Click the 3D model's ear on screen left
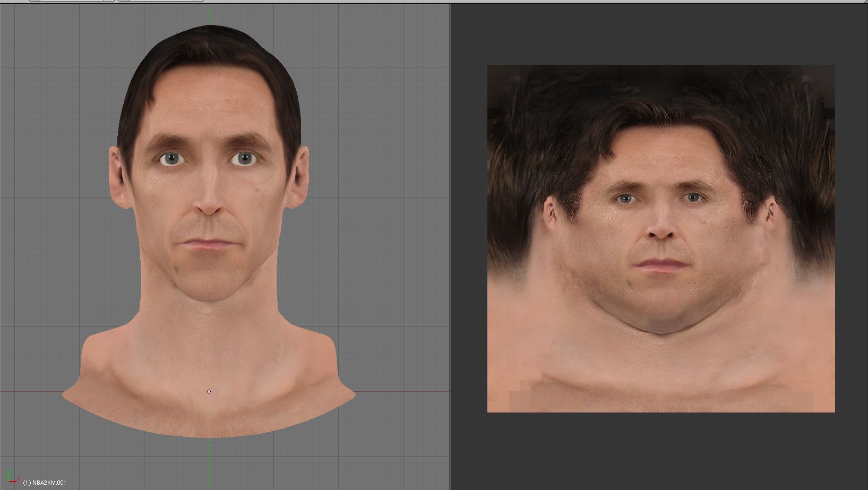 118,178
